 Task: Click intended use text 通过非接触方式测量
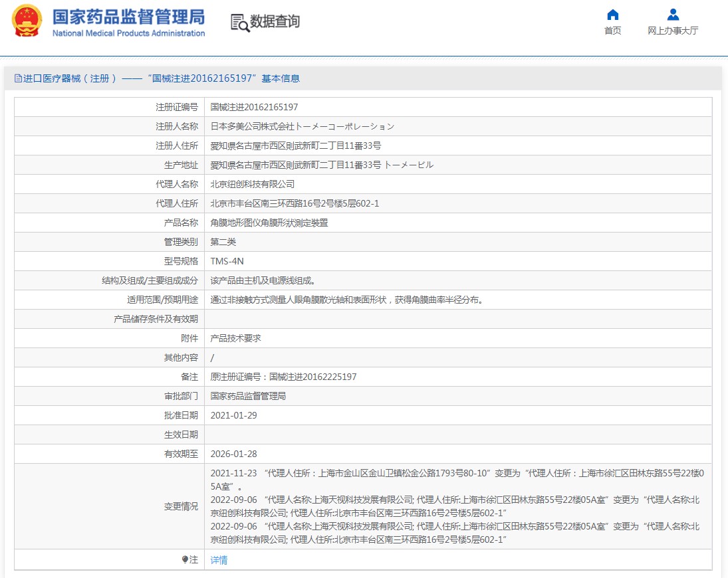[x=348, y=300]
